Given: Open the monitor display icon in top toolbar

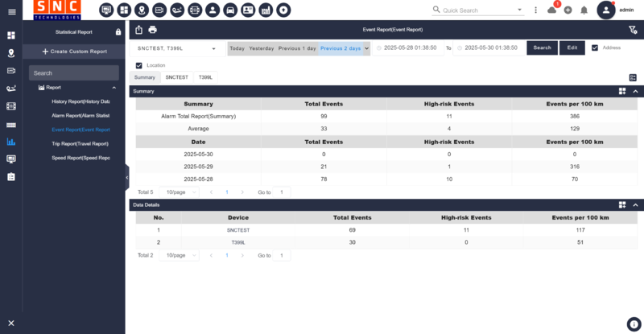Looking at the screenshot, I should click(x=106, y=10).
